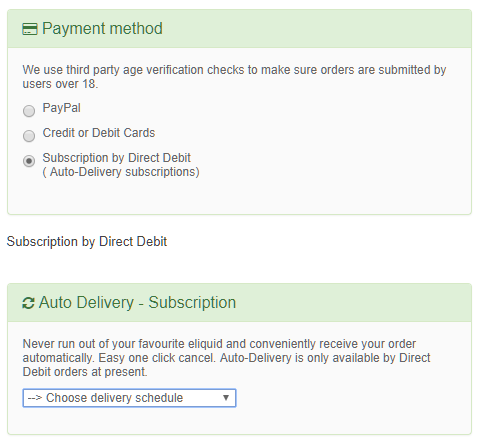Click the credit card icon beside Payment method
The height and width of the screenshot is (444, 480).
pos(30,29)
